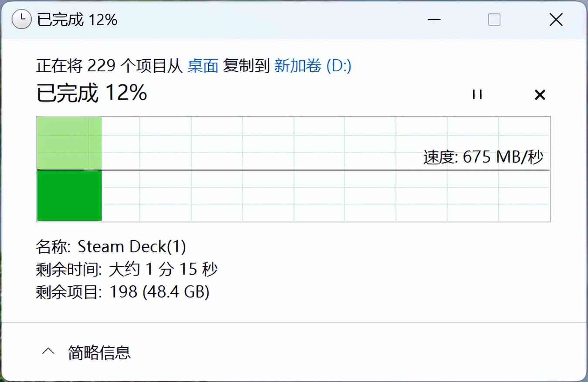Collapse details using the chevron arrow
The image size is (588, 382).
[x=48, y=352]
